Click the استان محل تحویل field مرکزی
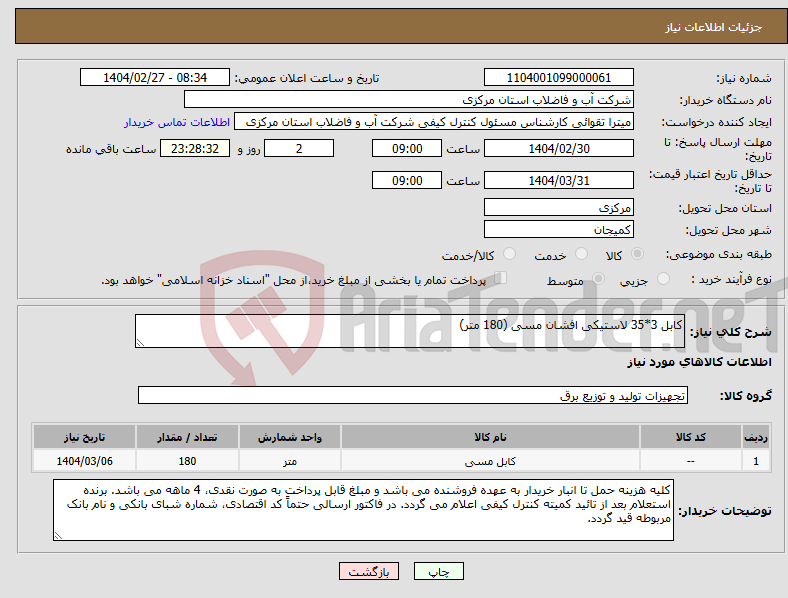 coord(558,207)
